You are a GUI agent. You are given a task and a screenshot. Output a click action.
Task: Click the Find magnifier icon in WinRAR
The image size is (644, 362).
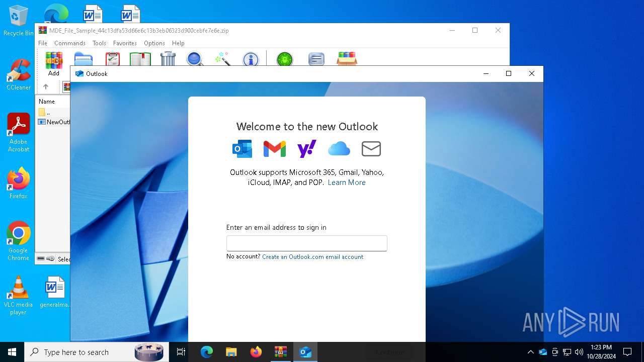pos(195,59)
